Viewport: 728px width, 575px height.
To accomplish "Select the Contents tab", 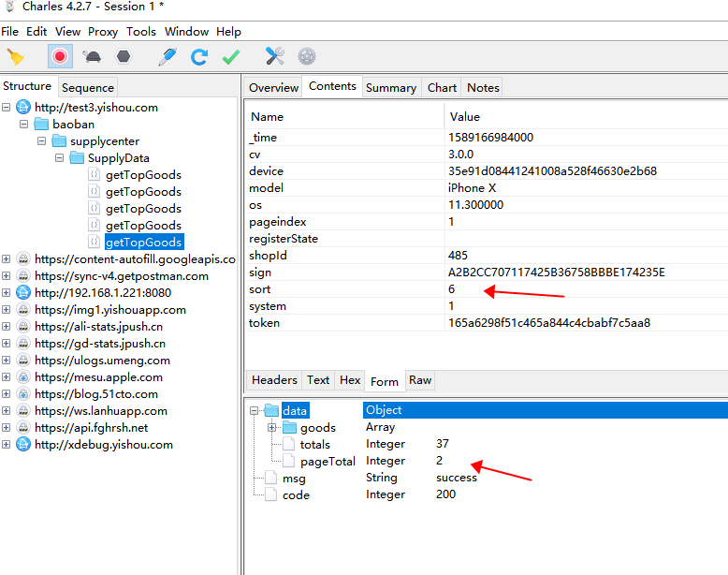I will 332,86.
